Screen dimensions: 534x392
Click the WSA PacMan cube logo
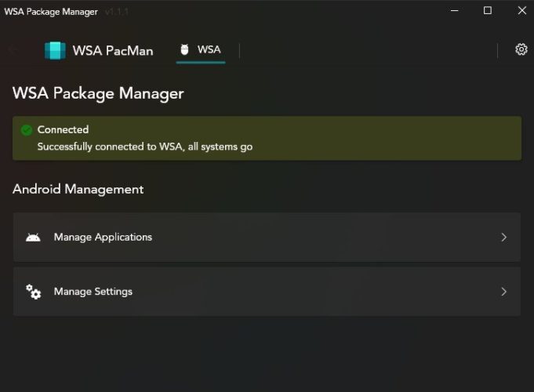[55, 50]
